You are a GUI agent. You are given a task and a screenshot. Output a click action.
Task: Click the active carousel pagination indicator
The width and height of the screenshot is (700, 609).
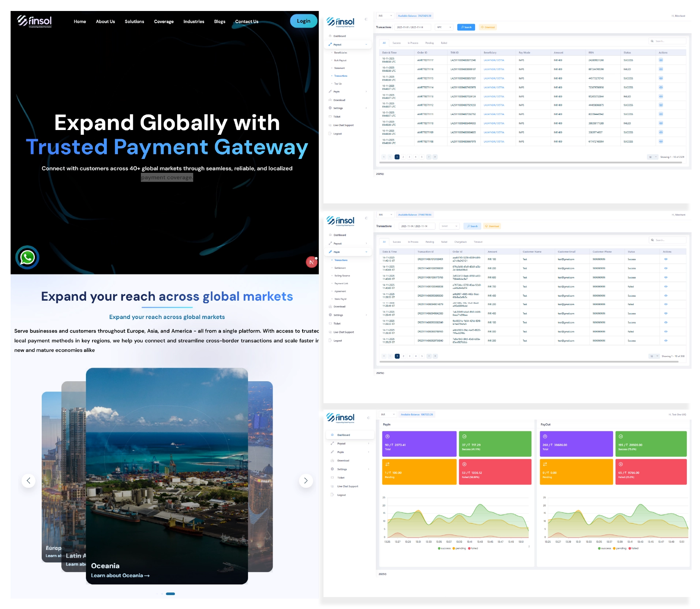[x=170, y=594]
